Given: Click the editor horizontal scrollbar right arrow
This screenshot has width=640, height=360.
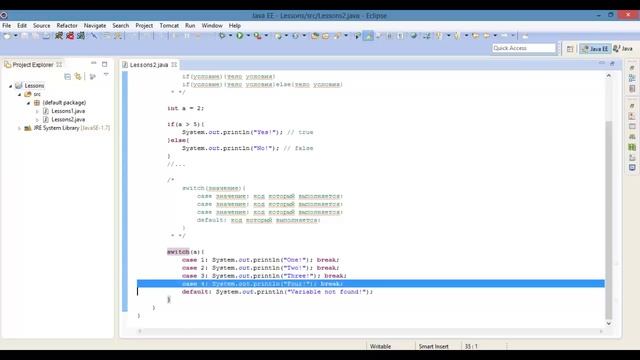Looking at the screenshot, I should (x=601, y=331).
